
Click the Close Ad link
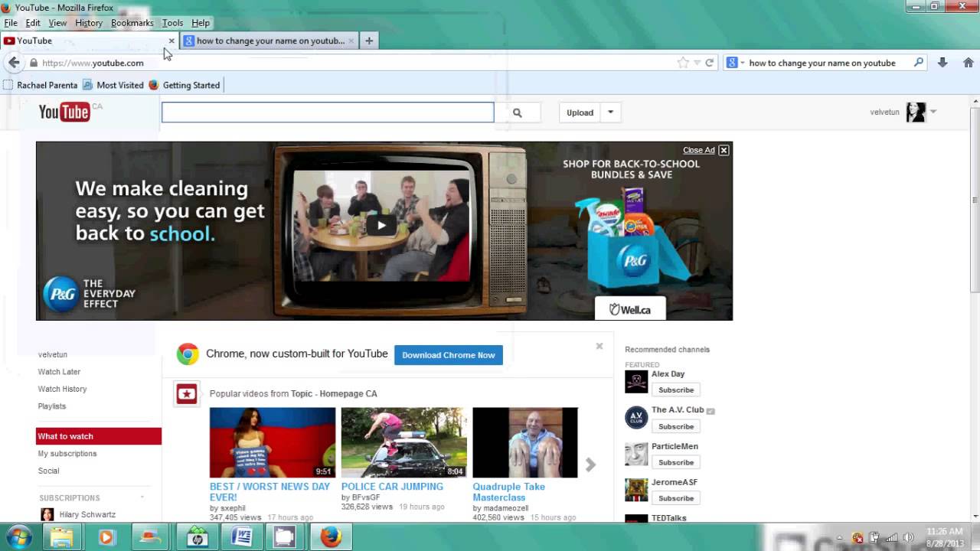coord(698,150)
